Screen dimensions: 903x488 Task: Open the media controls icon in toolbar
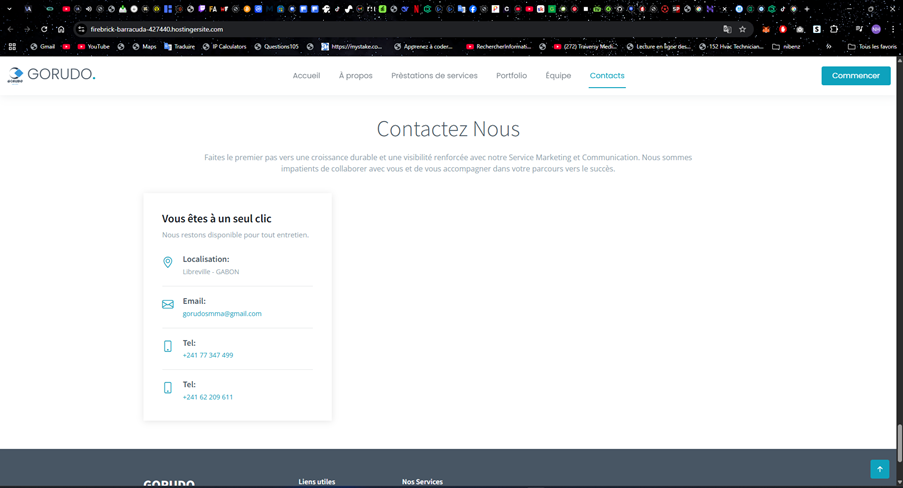tap(859, 29)
